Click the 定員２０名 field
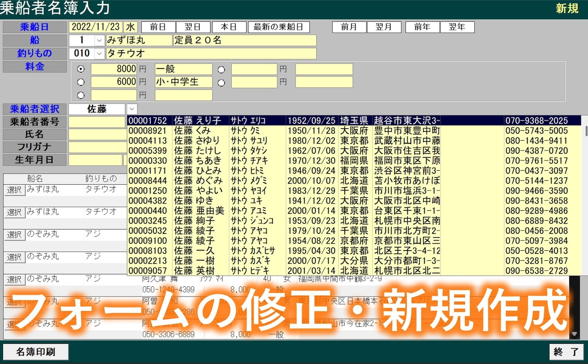The width and height of the screenshot is (588, 364). click(245, 40)
